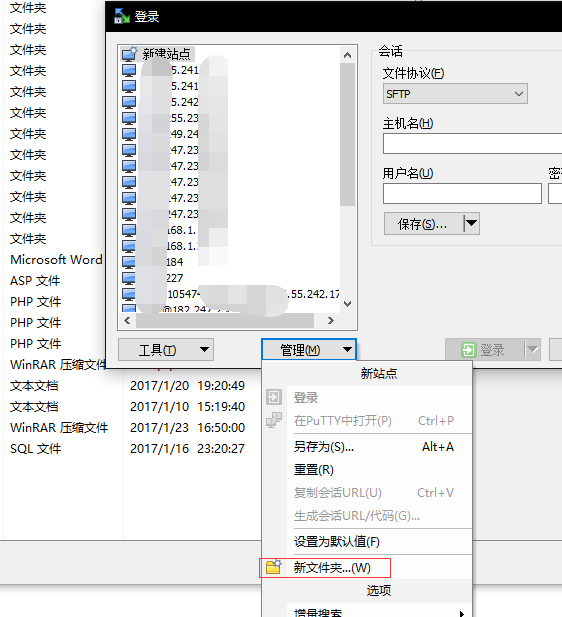Screen dimensions: 562x617
Task: Select the site icon ending in 5.242
Action: pos(129,102)
